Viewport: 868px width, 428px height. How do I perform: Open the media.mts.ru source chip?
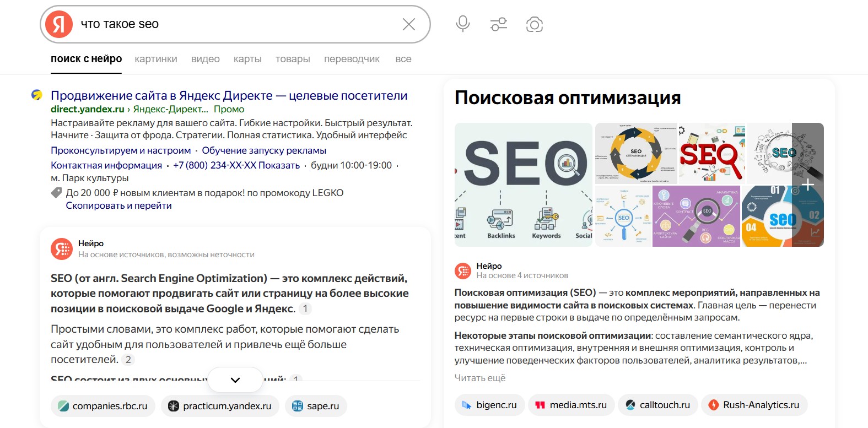571,405
